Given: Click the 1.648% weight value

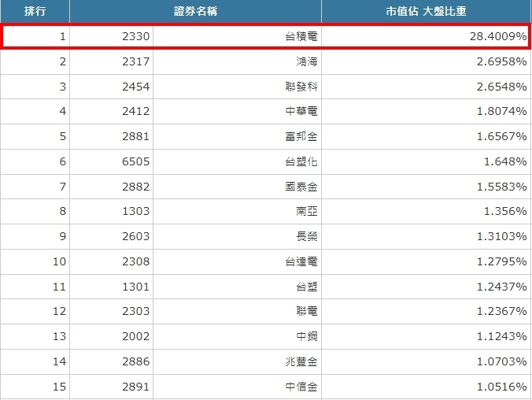Looking at the screenshot, I should pos(505,161).
